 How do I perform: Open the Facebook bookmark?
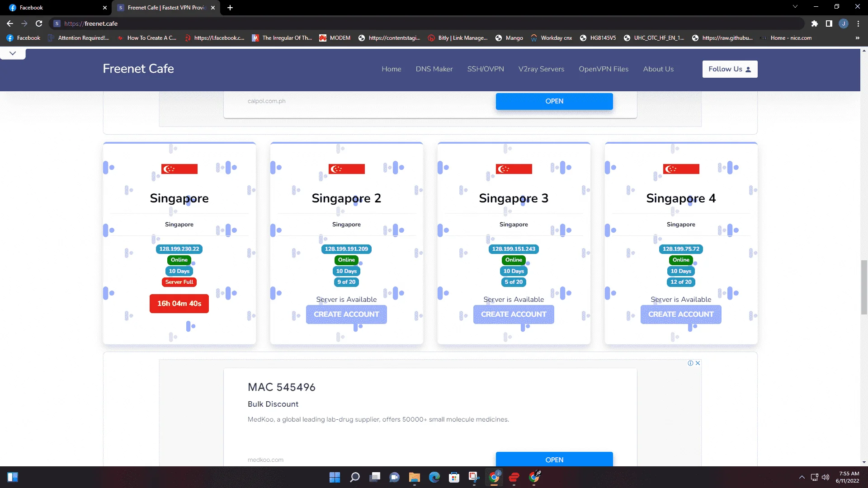24,38
